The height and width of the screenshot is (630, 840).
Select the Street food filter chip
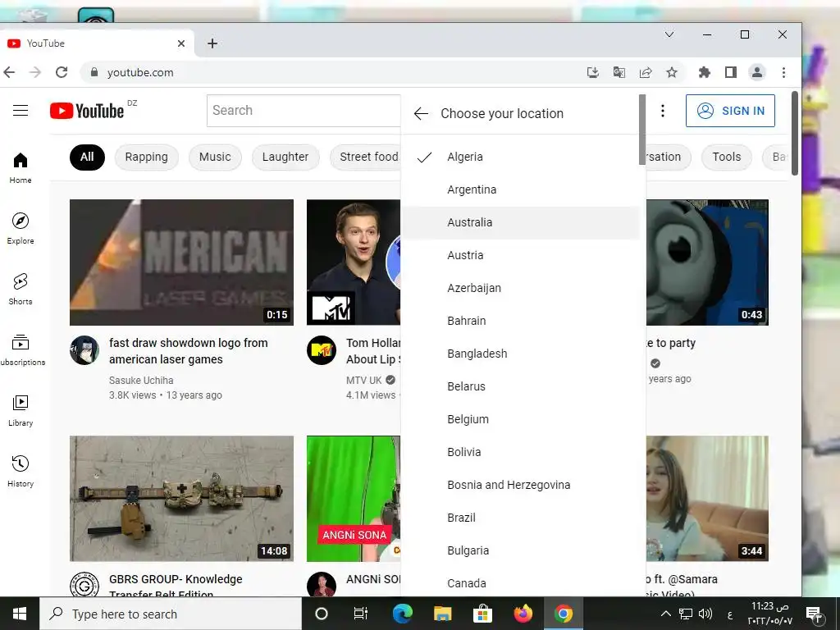click(x=365, y=157)
